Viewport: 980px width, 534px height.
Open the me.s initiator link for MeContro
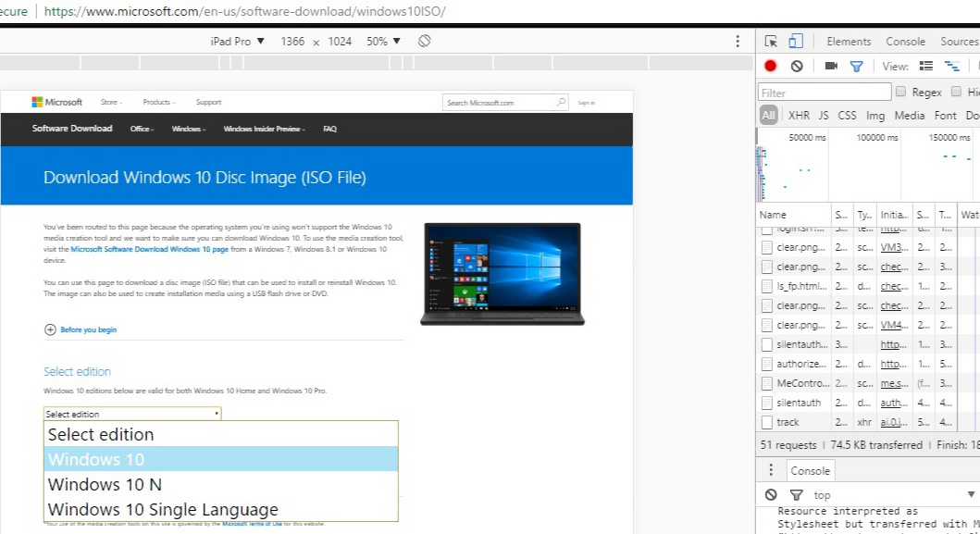point(894,382)
